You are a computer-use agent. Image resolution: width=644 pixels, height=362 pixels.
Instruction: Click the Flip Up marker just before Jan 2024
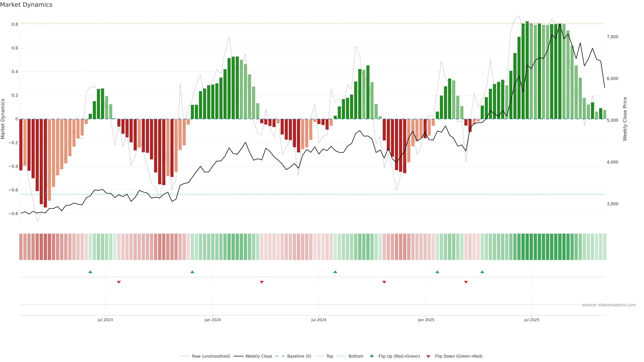pyautogui.click(x=192, y=272)
